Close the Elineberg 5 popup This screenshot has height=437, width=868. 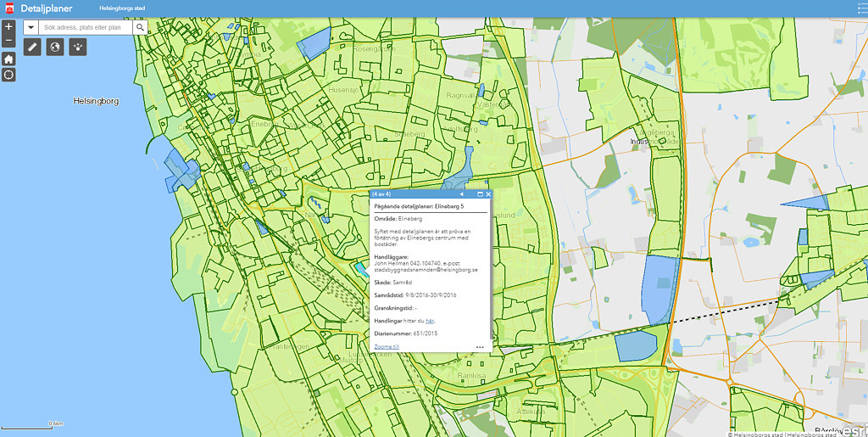click(488, 194)
